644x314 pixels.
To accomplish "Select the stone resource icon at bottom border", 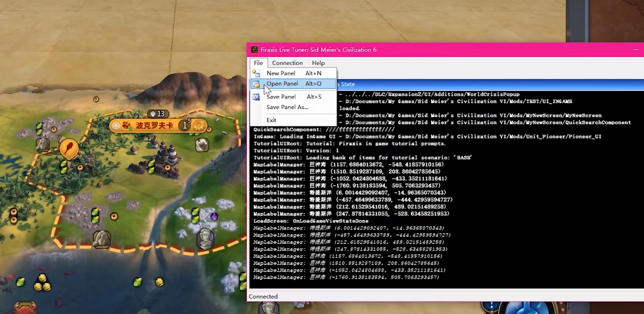I will point(101,239).
